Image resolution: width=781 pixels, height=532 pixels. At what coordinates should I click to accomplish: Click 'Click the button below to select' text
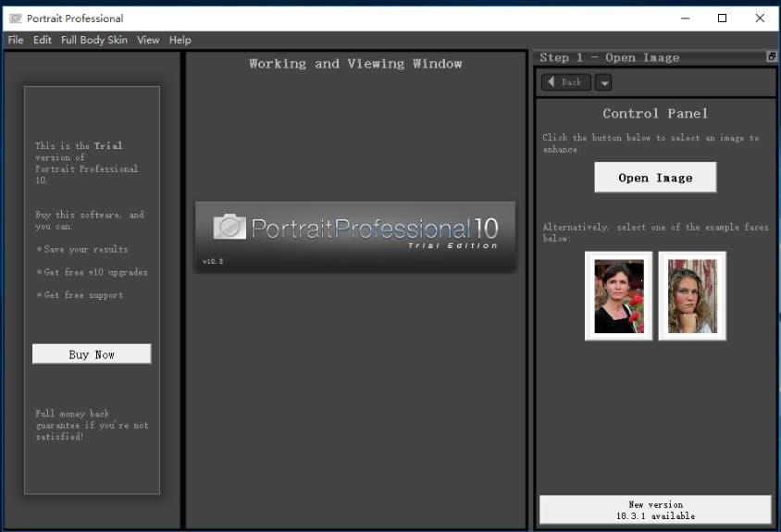(x=651, y=143)
